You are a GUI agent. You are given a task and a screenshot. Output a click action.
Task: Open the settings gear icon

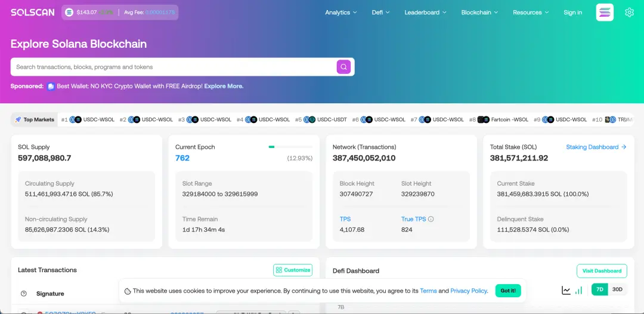point(629,13)
